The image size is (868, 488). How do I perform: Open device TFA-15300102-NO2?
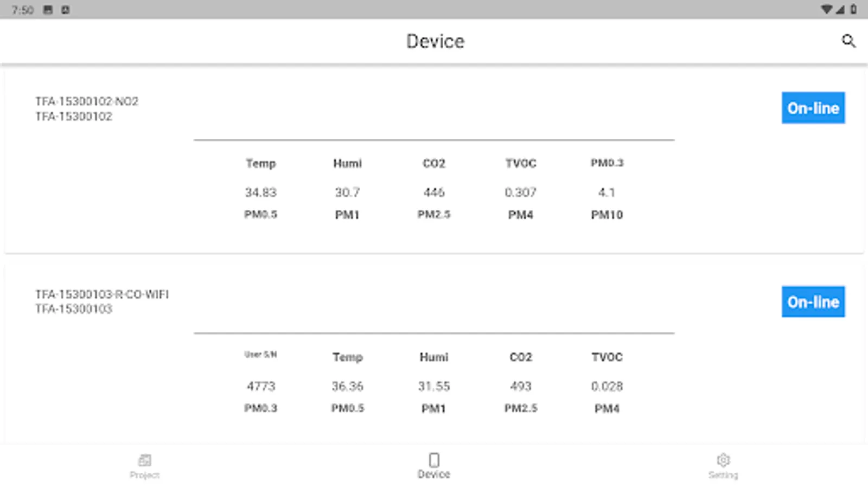[x=87, y=101]
